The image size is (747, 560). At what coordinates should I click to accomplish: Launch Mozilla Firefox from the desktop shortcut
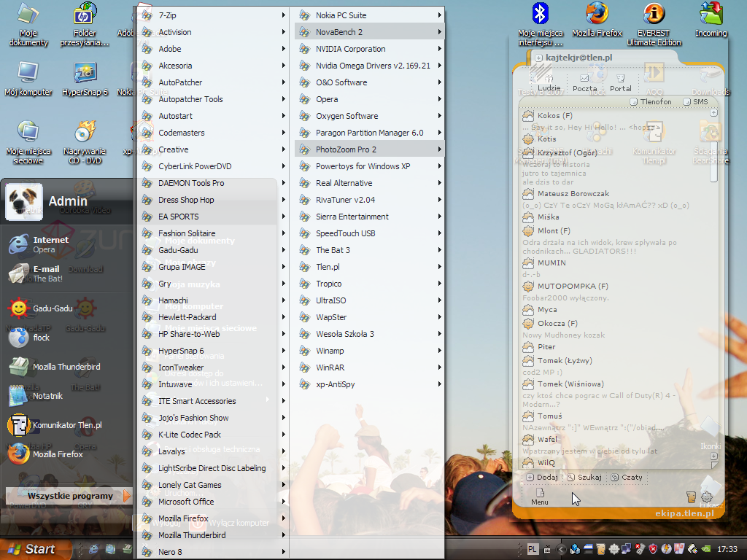(x=597, y=20)
